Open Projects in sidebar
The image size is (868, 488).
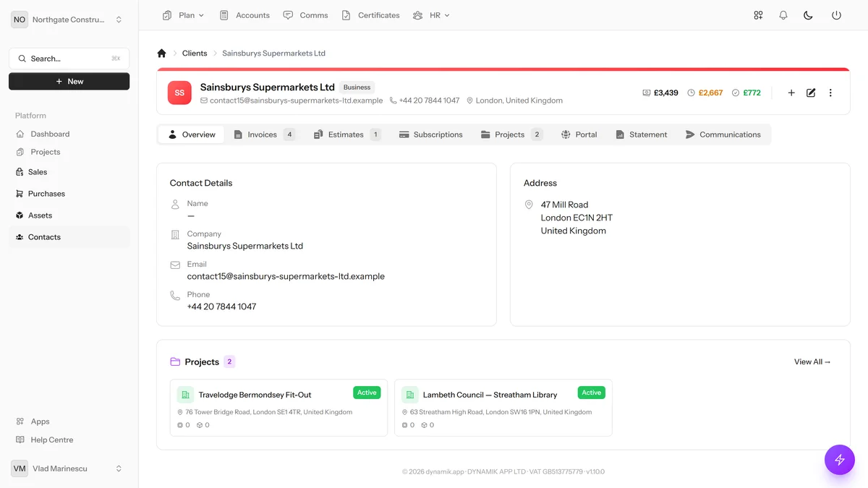(x=69, y=152)
